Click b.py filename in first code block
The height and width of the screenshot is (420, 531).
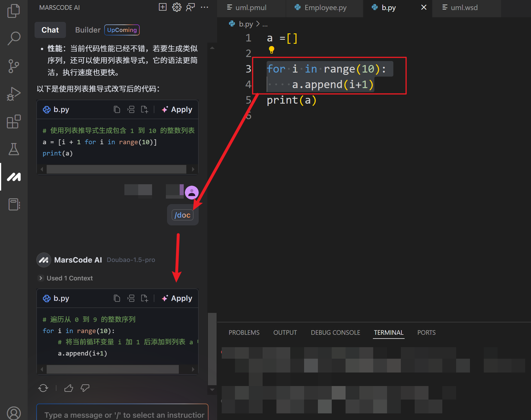tap(61, 109)
